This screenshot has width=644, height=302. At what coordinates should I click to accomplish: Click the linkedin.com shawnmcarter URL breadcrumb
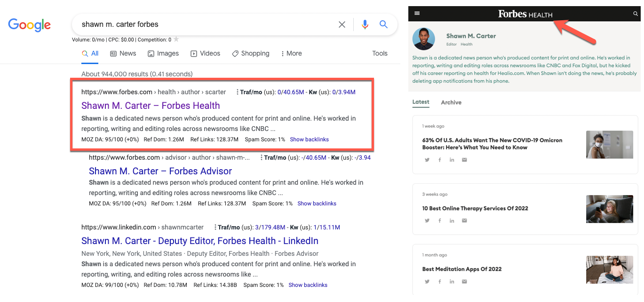point(143,228)
